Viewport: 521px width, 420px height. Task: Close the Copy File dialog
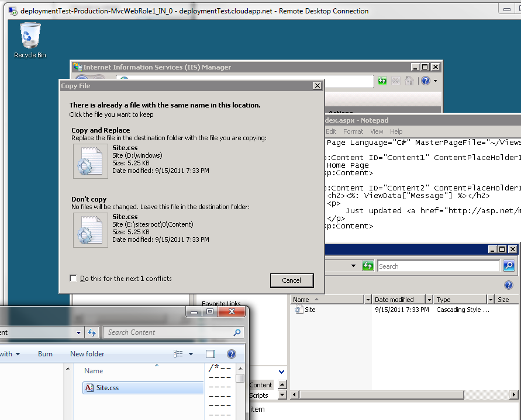[318, 86]
